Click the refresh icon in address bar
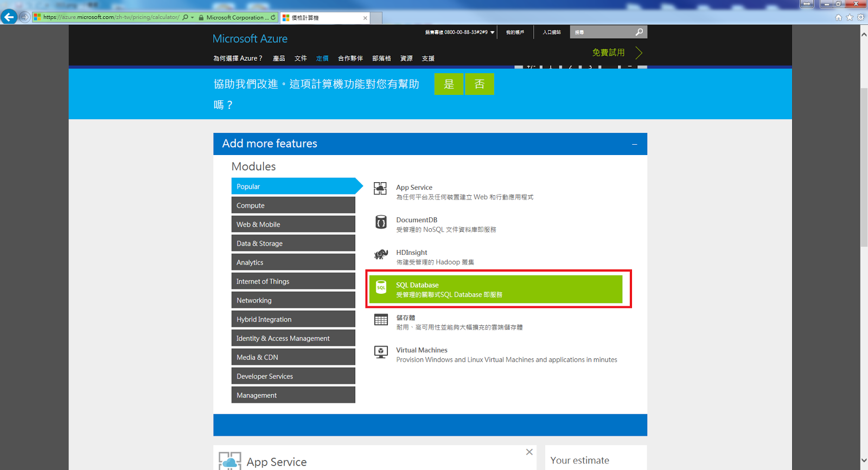868x470 pixels. coord(273,17)
